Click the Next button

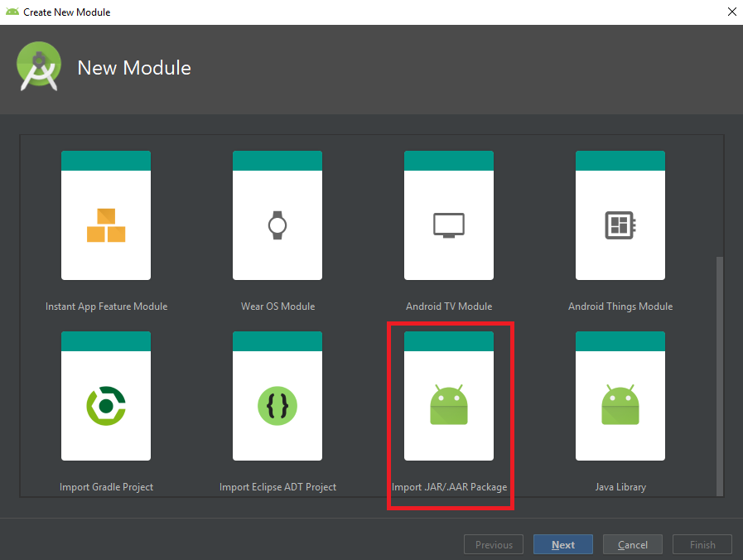[563, 544]
